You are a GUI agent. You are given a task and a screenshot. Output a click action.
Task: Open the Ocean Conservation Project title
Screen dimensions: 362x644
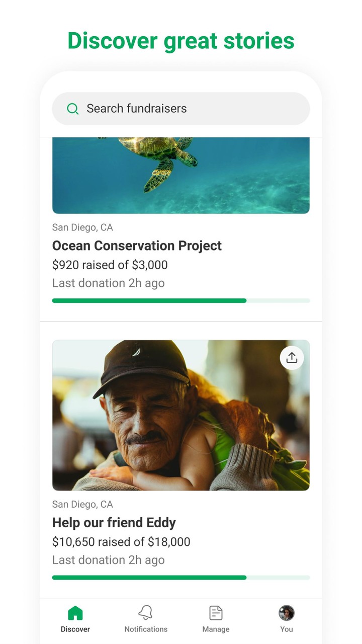(137, 246)
